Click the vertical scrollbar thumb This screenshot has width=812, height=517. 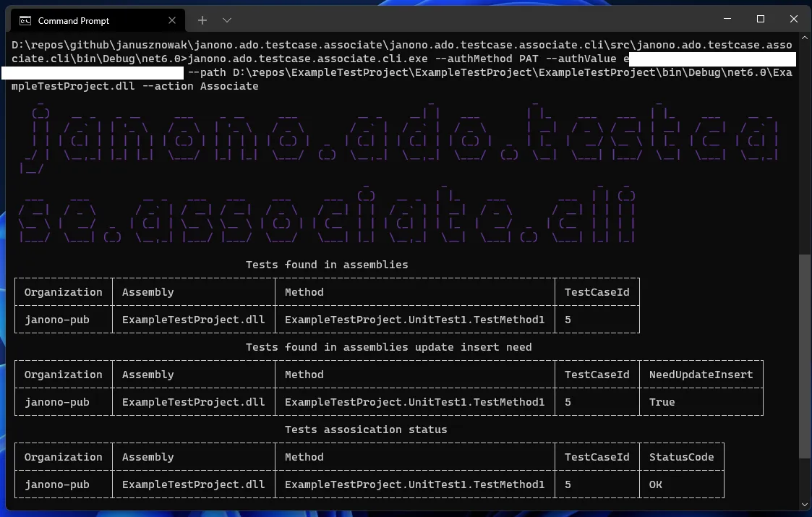[804, 356]
